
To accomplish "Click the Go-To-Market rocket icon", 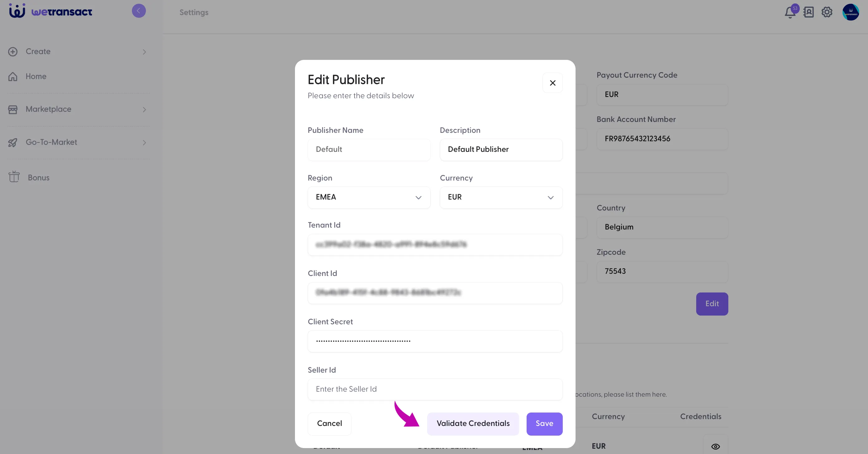I will click(13, 142).
